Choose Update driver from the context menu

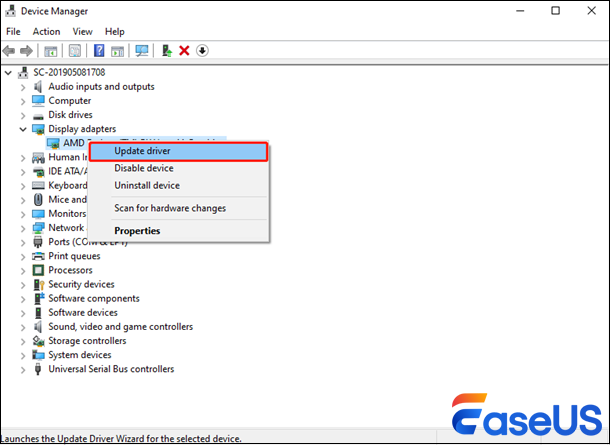(179, 151)
